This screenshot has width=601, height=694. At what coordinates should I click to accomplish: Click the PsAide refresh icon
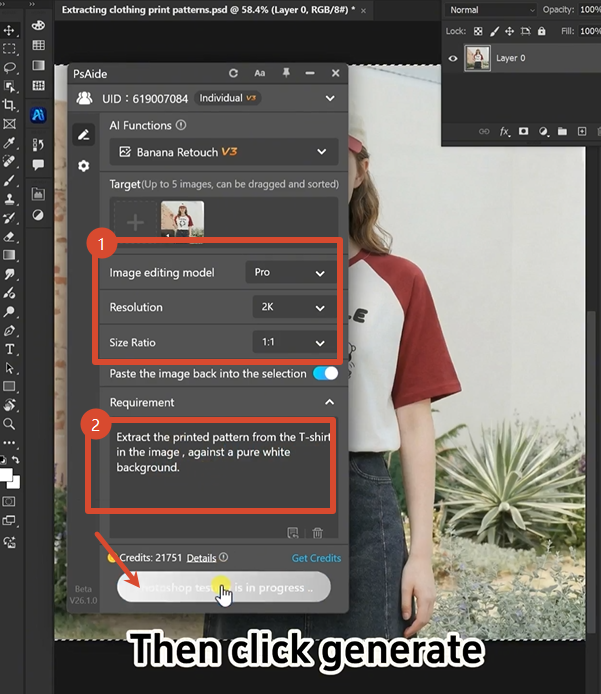[233, 73]
